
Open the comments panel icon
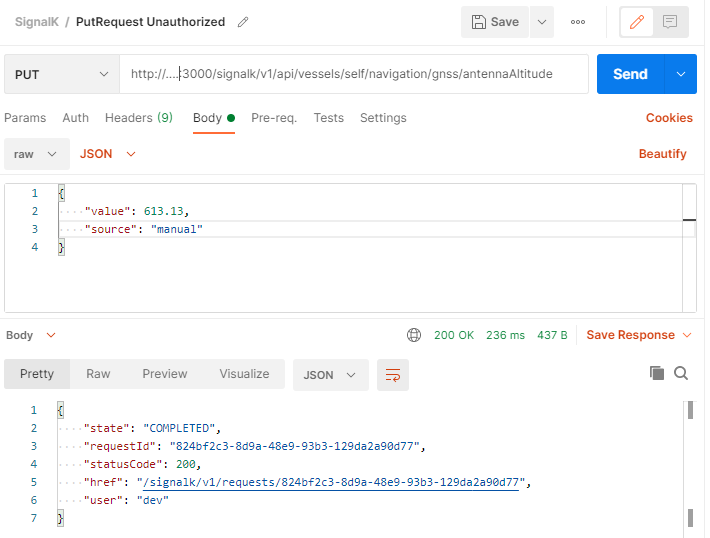(x=670, y=22)
